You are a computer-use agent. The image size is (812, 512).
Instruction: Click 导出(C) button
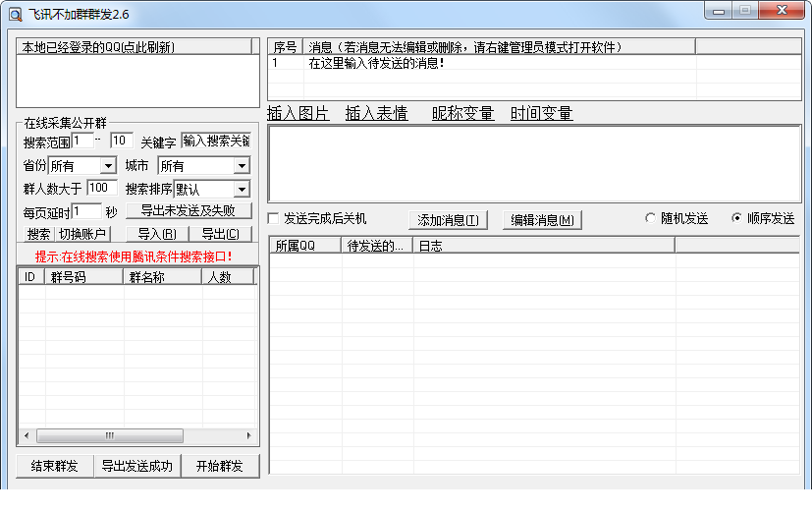click(220, 234)
